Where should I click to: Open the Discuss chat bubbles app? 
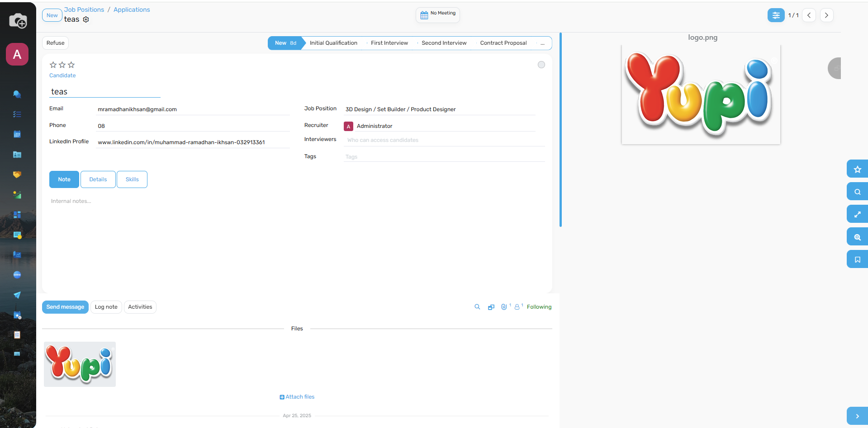point(17,94)
